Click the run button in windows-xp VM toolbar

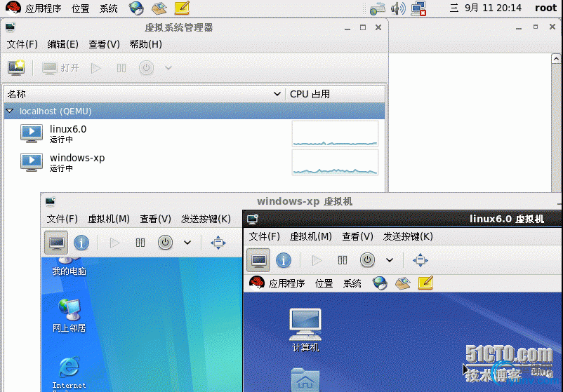point(114,243)
